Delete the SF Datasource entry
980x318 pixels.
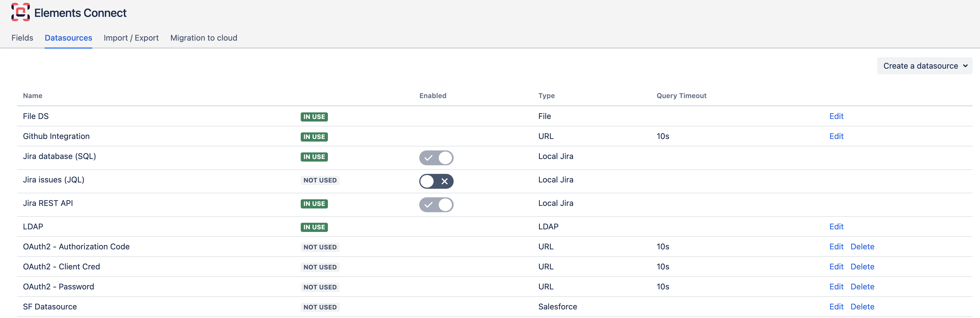tap(863, 307)
